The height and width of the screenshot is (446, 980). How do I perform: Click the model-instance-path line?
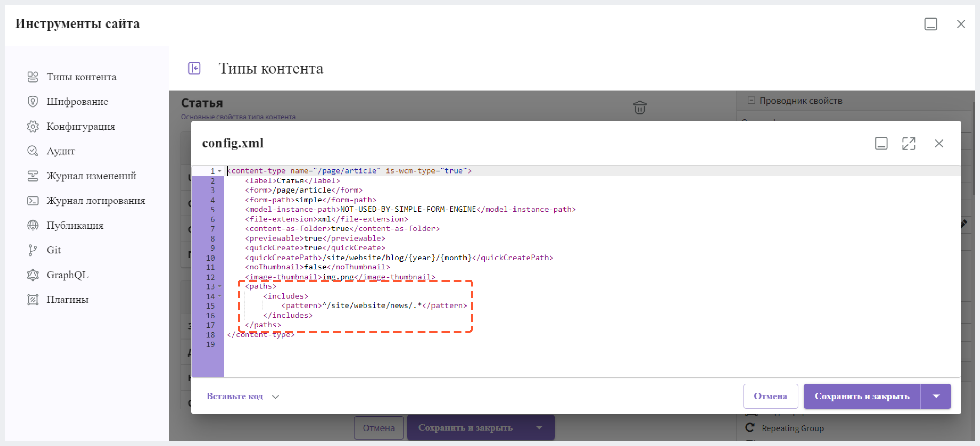(x=410, y=210)
